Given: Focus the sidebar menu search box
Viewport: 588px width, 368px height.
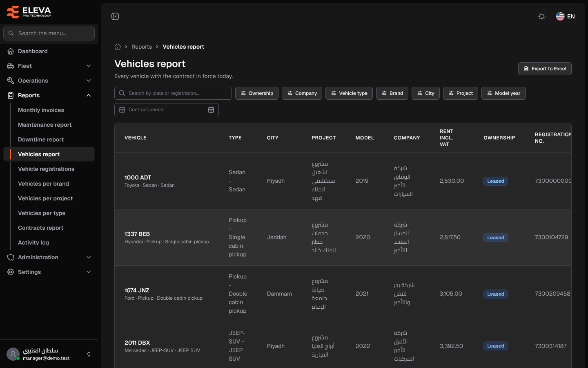Looking at the screenshot, I should click(49, 33).
